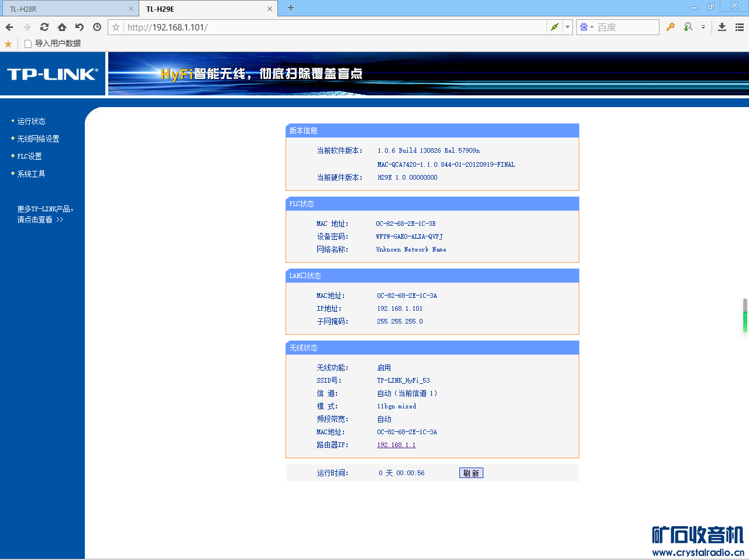Viewport: 749px width, 560px height.
Task: Click software version 1.0.6 Build text
Action: pyautogui.click(x=428, y=150)
